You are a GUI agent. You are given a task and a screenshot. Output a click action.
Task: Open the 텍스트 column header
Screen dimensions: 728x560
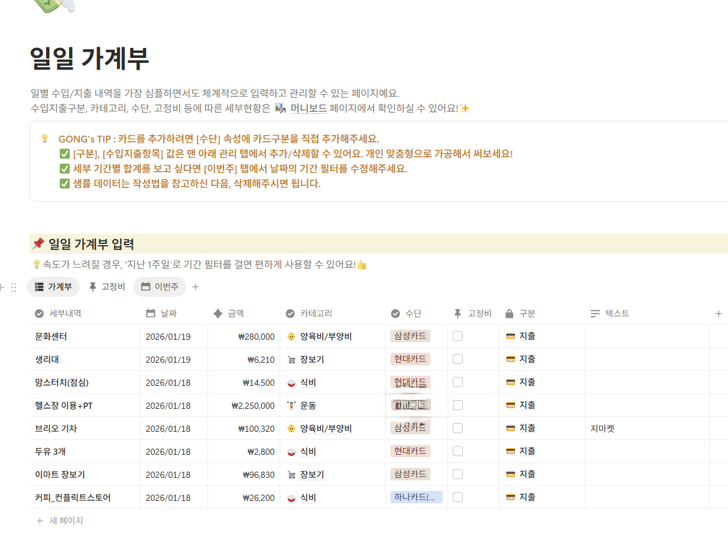(610, 314)
